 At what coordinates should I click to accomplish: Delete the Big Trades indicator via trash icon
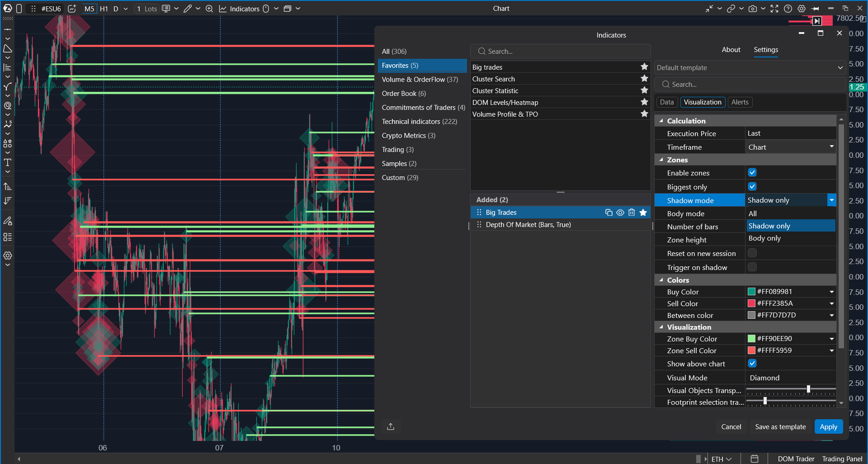point(632,213)
